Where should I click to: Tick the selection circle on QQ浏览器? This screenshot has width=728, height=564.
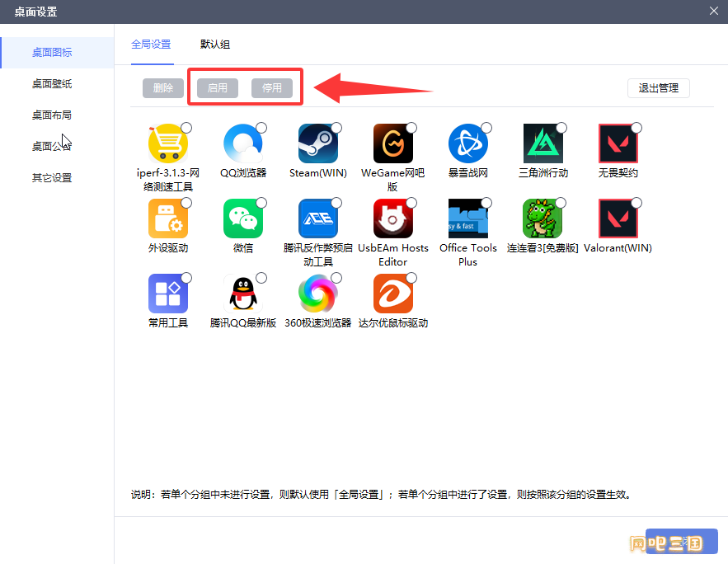coord(261,128)
